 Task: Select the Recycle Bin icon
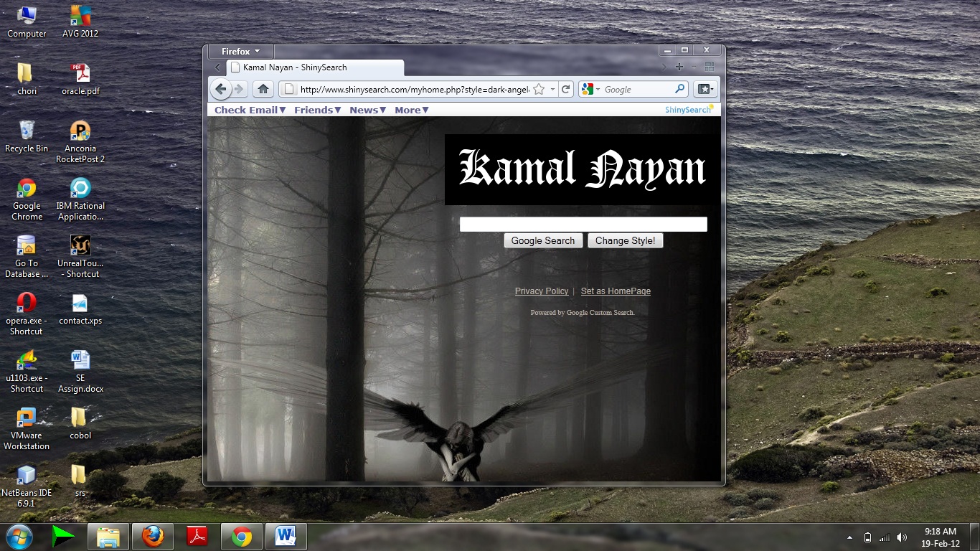[27, 136]
